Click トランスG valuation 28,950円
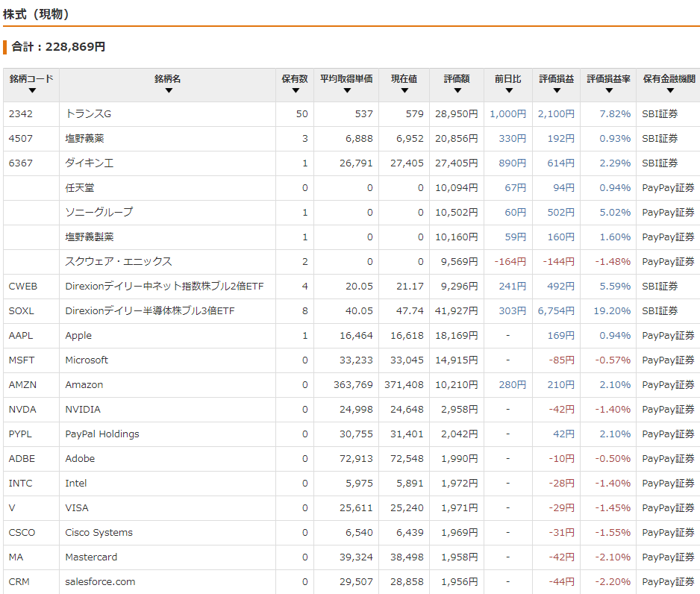 coord(456,114)
